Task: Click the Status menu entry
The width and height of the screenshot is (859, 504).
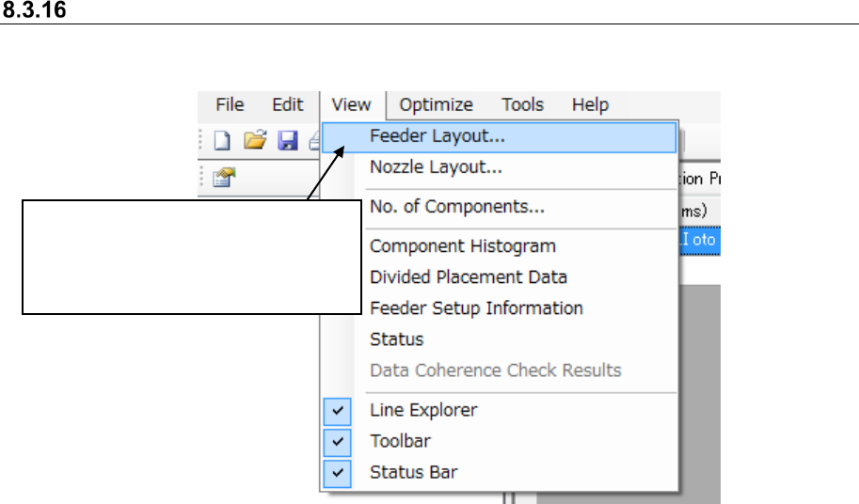Action: point(397,339)
